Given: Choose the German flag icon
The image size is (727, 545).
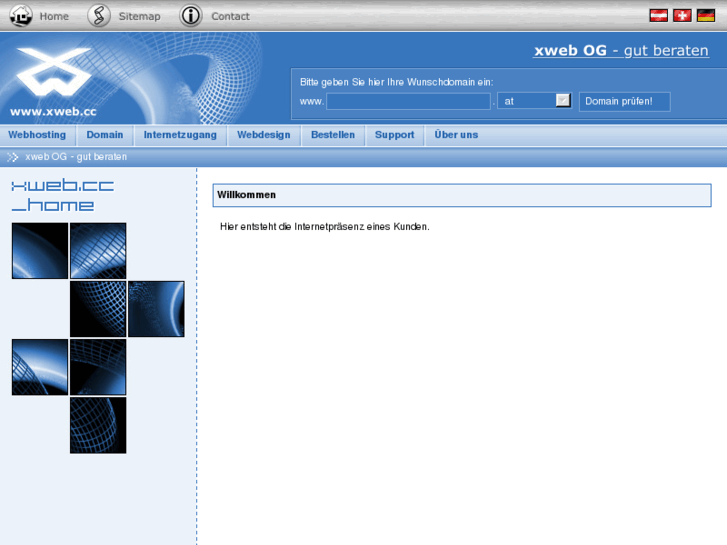Looking at the screenshot, I should pos(706,16).
